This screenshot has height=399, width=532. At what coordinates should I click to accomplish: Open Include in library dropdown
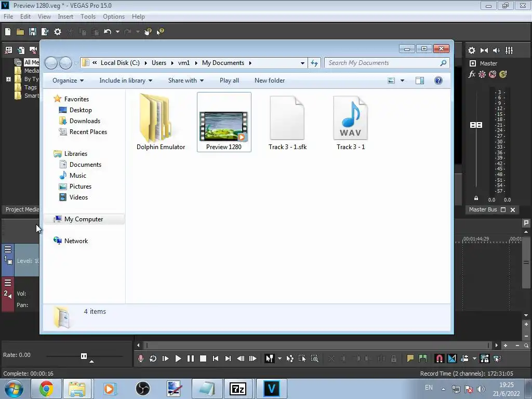click(x=126, y=81)
